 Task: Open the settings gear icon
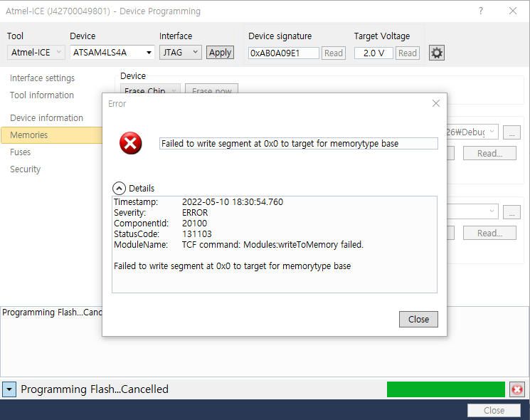coord(436,53)
